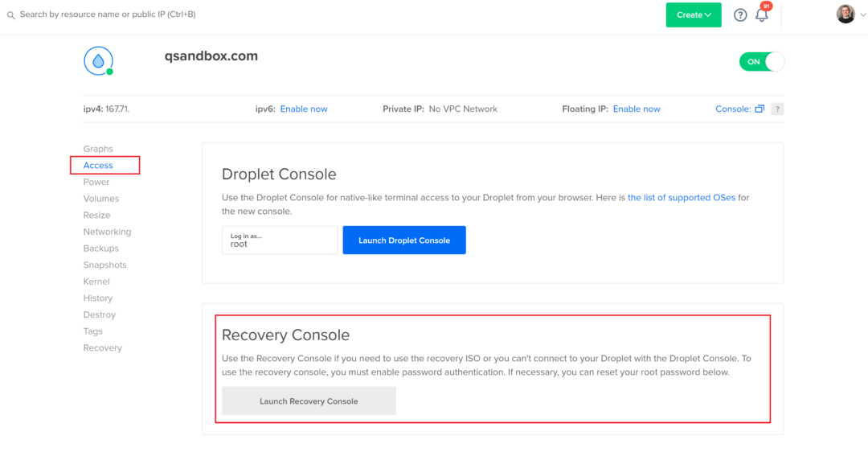Click the gray question mark beside Console
Screen dimensions: 868x452
[x=777, y=109]
